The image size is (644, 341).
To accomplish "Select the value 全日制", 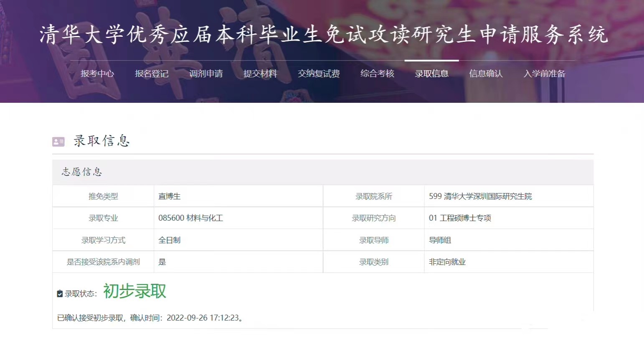I will click(x=170, y=240).
